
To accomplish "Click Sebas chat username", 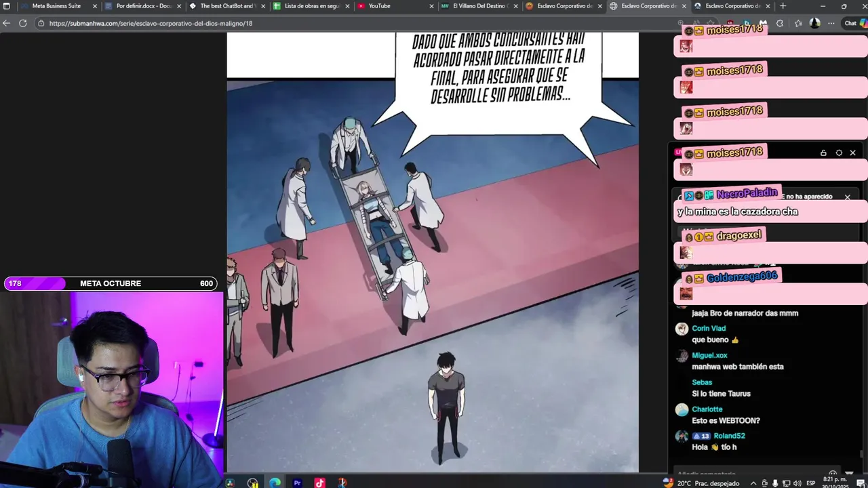I will [702, 382].
